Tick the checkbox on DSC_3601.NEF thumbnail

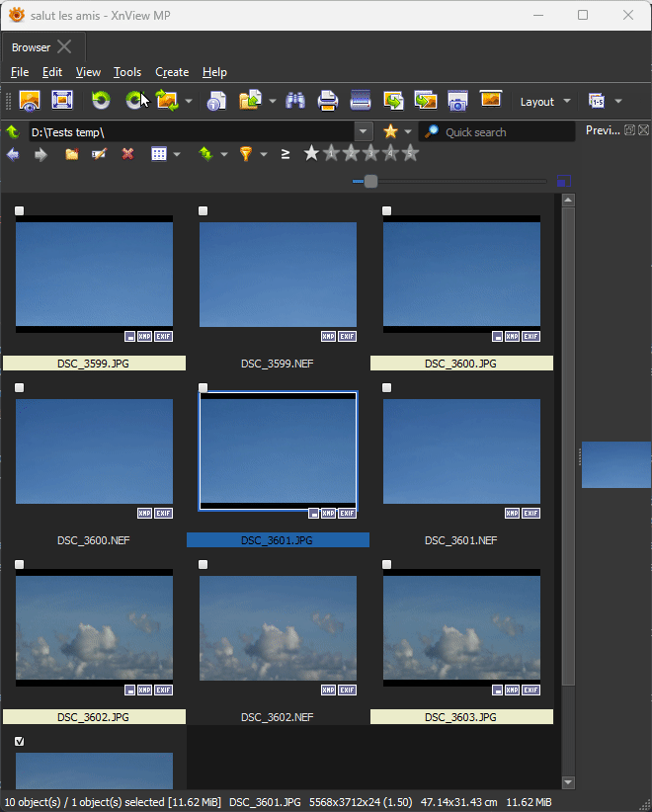387,388
